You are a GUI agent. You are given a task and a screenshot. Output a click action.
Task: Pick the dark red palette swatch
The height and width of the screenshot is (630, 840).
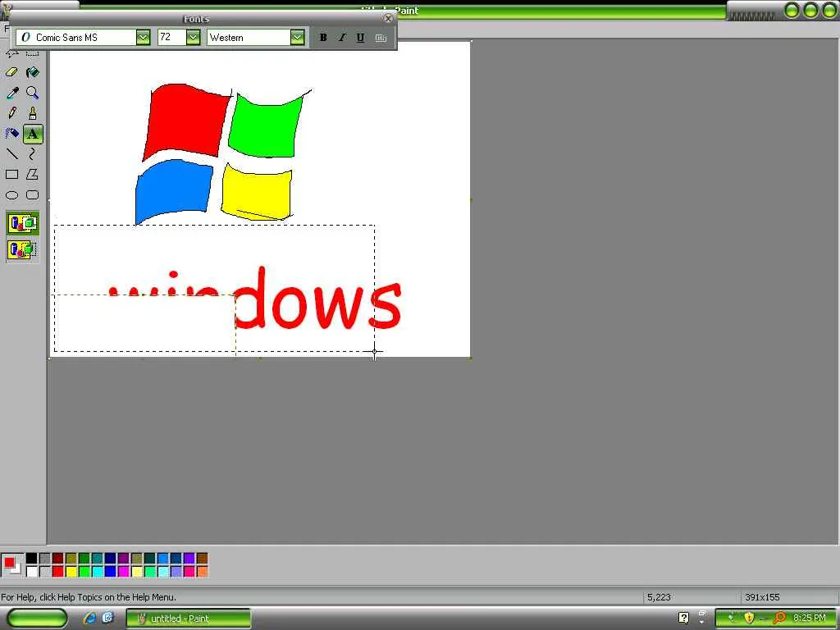[58, 559]
